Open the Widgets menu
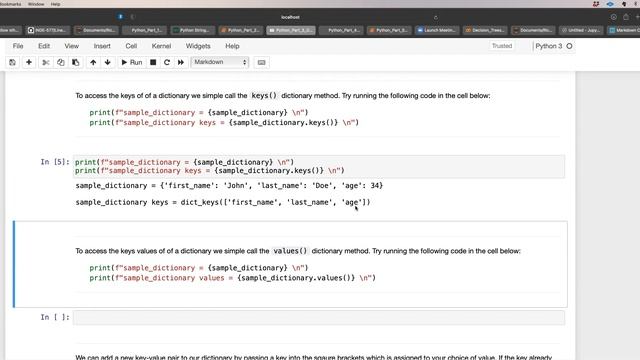640x360 pixels. point(198,46)
